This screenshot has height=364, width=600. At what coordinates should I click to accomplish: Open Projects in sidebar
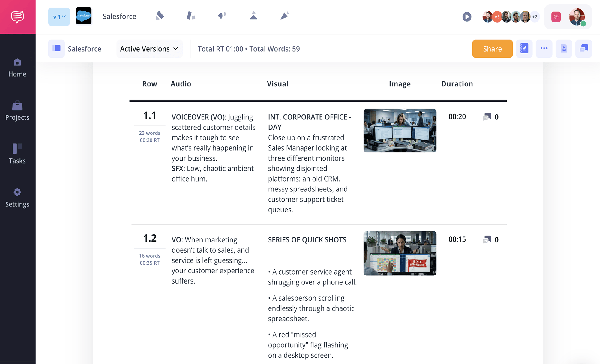(17, 111)
